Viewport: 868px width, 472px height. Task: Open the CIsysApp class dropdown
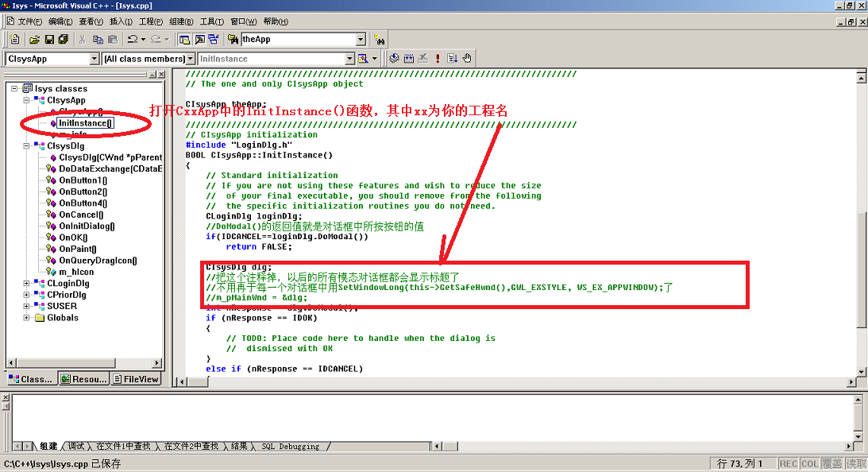coord(95,59)
